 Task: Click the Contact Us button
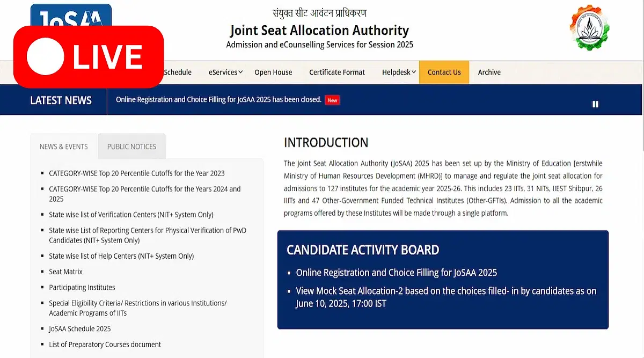click(444, 72)
